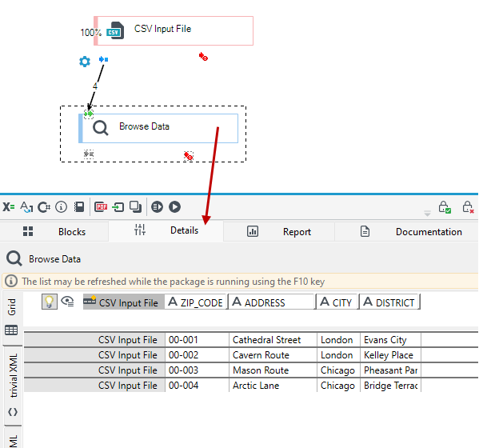Click the cell '00-001'
Screen dimensions: 479x448
(197, 340)
